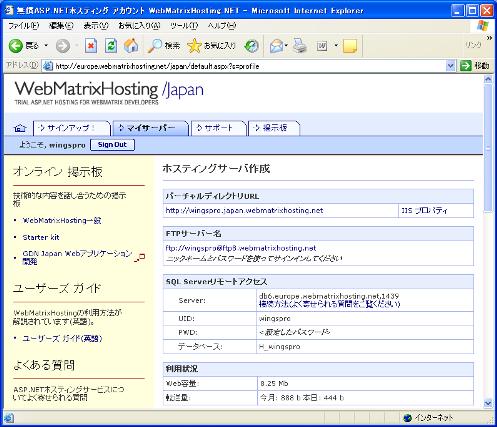Click the Edit document toolbar icon
Image resolution: width=497 pixels, height=427 pixels.
[322, 46]
